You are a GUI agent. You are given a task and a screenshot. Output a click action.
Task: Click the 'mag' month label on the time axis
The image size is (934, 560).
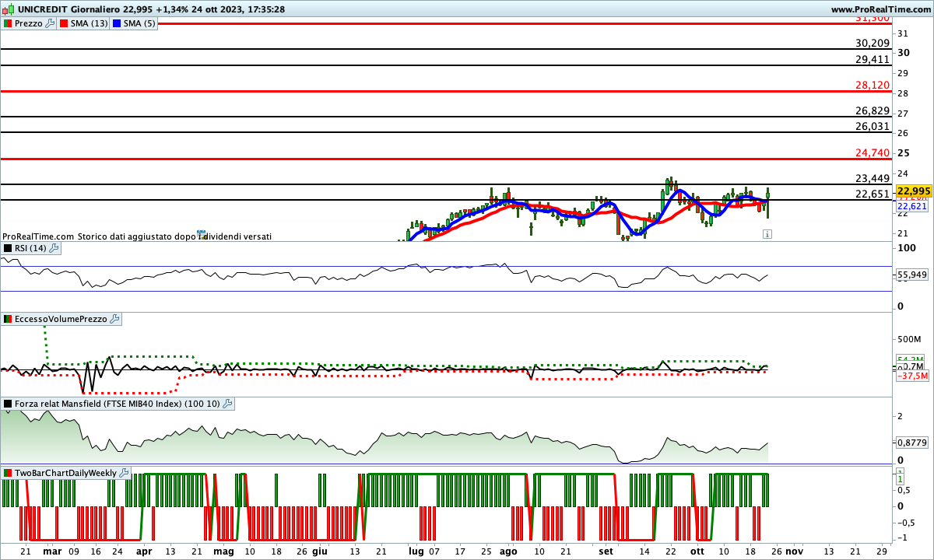(x=223, y=550)
